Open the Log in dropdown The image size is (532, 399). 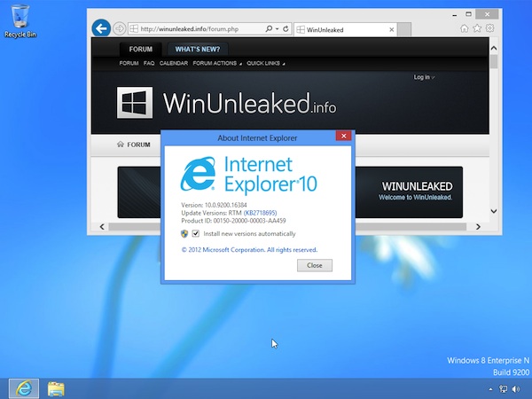coord(424,77)
